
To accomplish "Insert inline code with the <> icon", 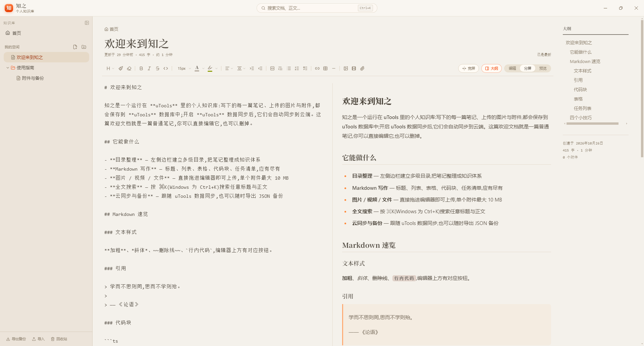I will click(166, 68).
